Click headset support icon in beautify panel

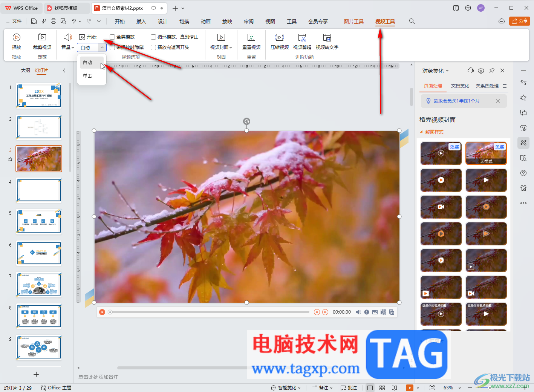[470, 70]
